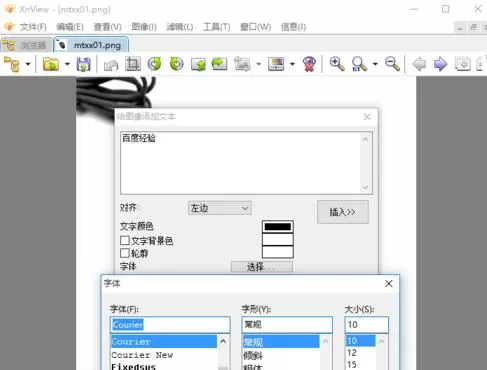
Task: Click the undo arrow toolbar icon
Action: [111, 65]
